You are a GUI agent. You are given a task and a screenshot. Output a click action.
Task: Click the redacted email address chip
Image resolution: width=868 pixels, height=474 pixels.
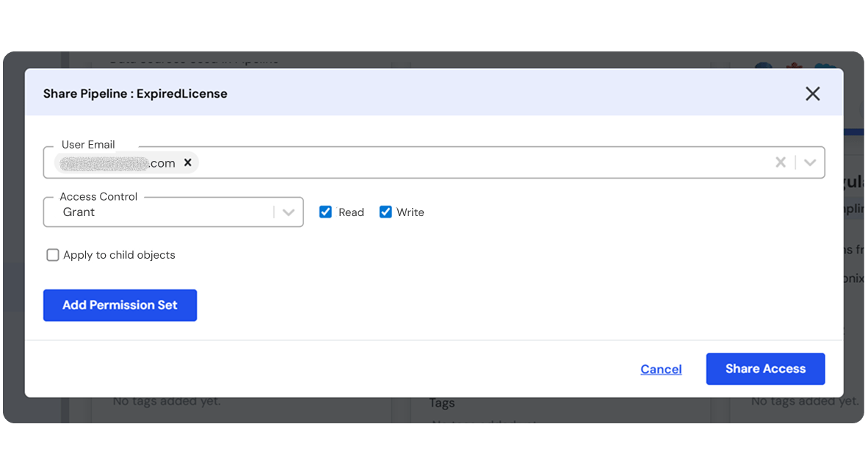[x=117, y=162]
